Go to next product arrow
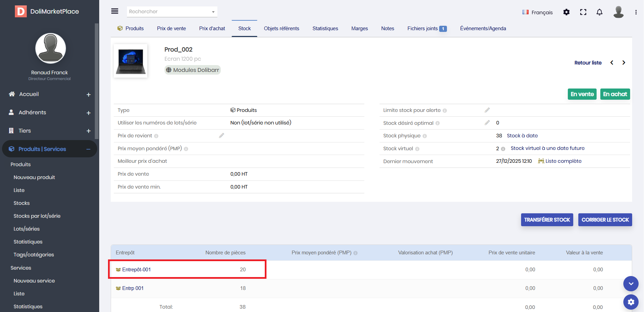 tap(623, 63)
